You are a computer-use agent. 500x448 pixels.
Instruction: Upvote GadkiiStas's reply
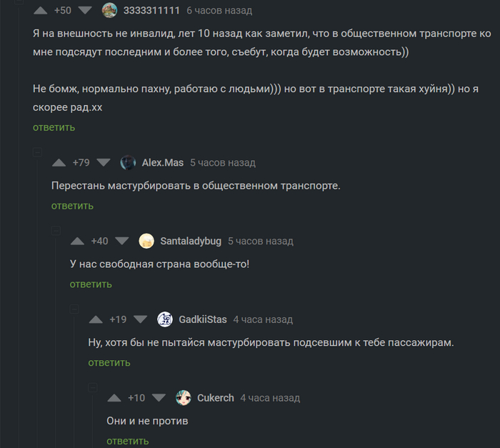click(x=97, y=319)
